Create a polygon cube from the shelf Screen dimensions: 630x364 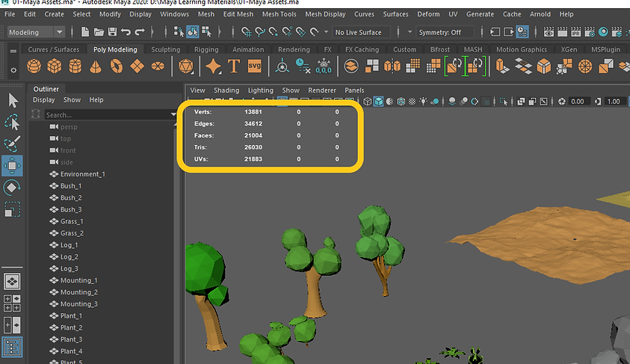[55, 66]
